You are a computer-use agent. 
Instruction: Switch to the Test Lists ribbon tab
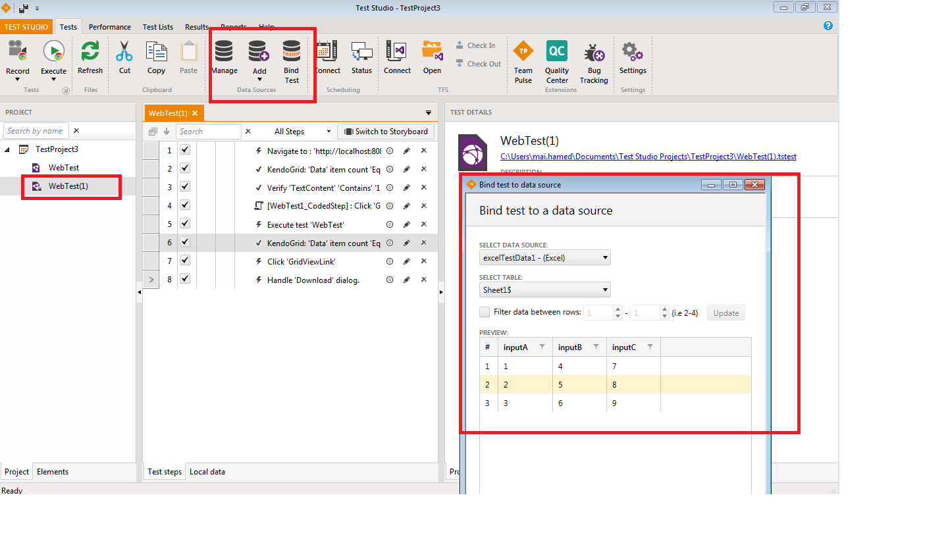pyautogui.click(x=158, y=27)
